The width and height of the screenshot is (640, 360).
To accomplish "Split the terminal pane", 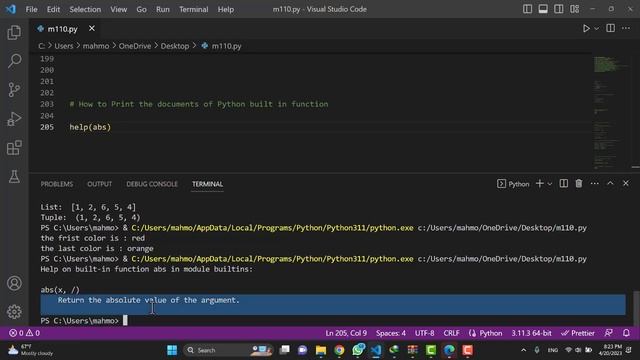I will 564,184.
